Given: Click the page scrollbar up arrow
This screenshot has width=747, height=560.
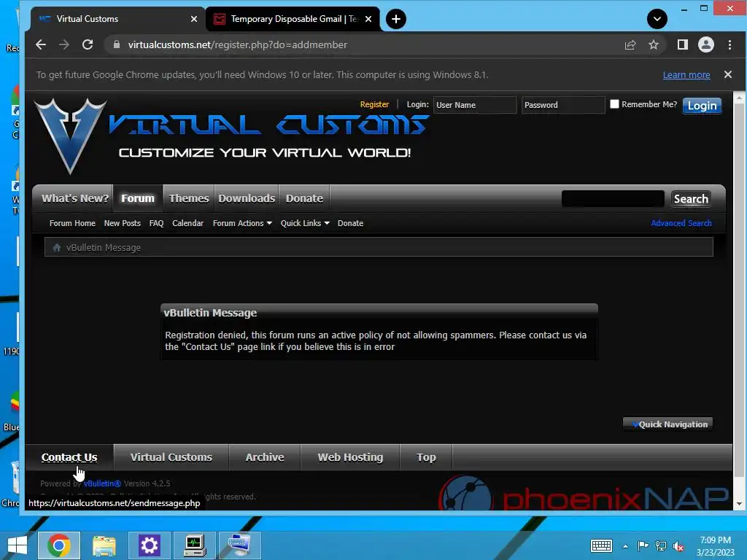Looking at the screenshot, I should pyautogui.click(x=740, y=98).
